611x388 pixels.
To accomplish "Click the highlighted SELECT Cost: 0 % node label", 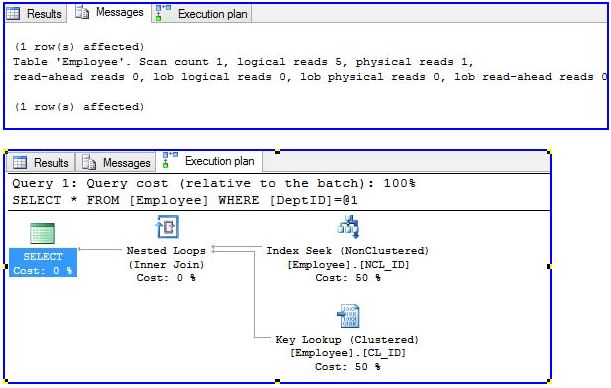I will [43, 263].
